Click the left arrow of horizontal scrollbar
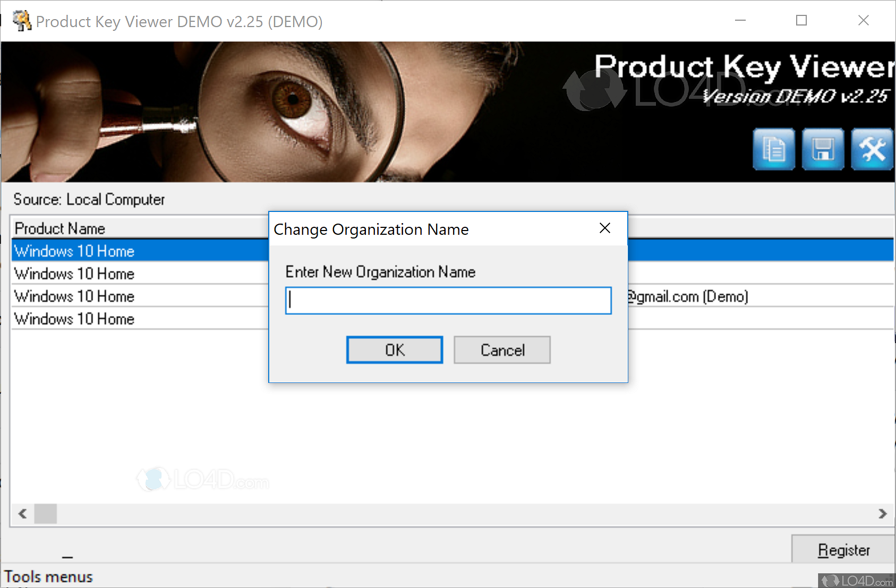Viewport: 896px width, 588px height. tap(22, 514)
